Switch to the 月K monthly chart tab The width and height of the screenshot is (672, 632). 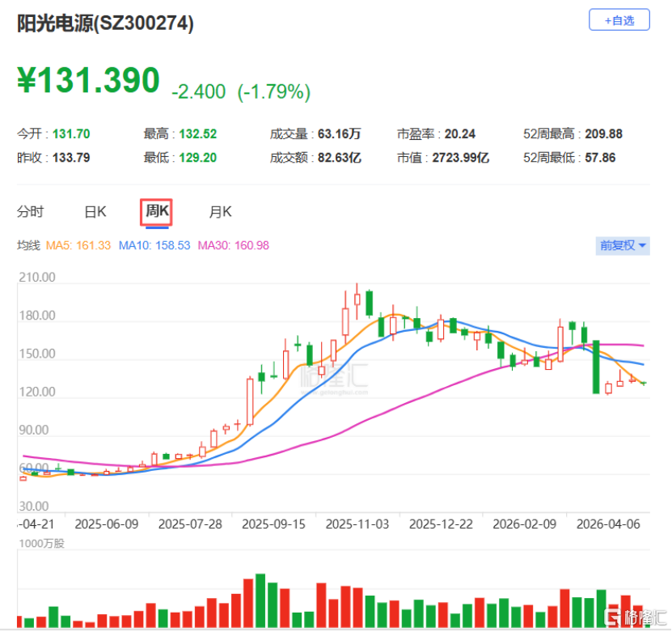pos(219,211)
